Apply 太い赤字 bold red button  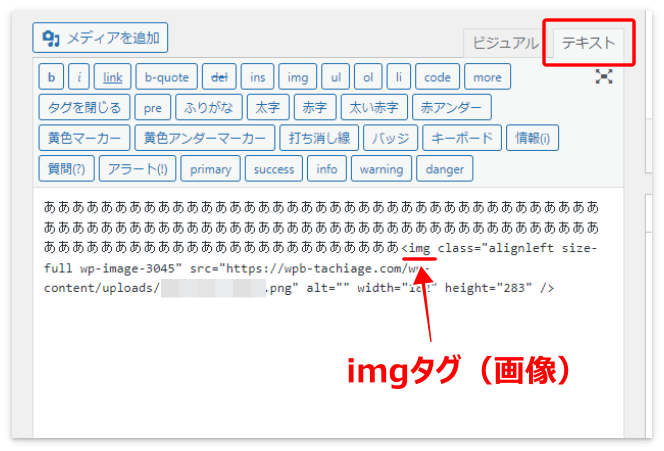point(374,107)
